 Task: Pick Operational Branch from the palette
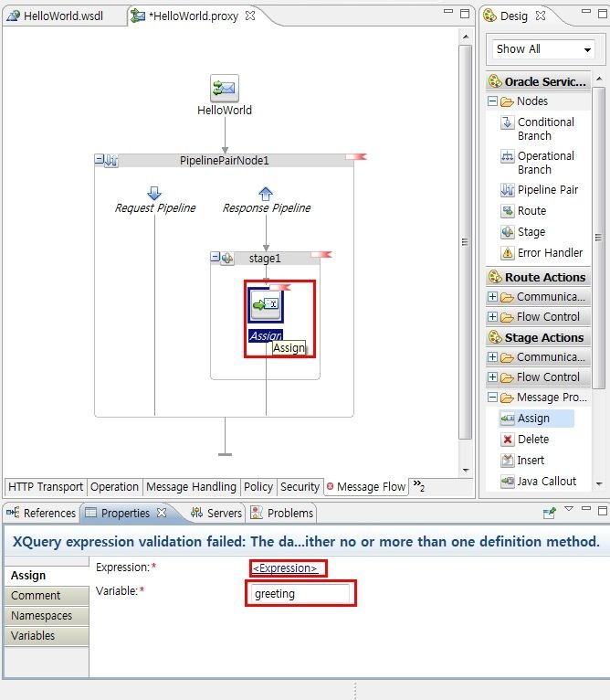pyautogui.click(x=538, y=163)
